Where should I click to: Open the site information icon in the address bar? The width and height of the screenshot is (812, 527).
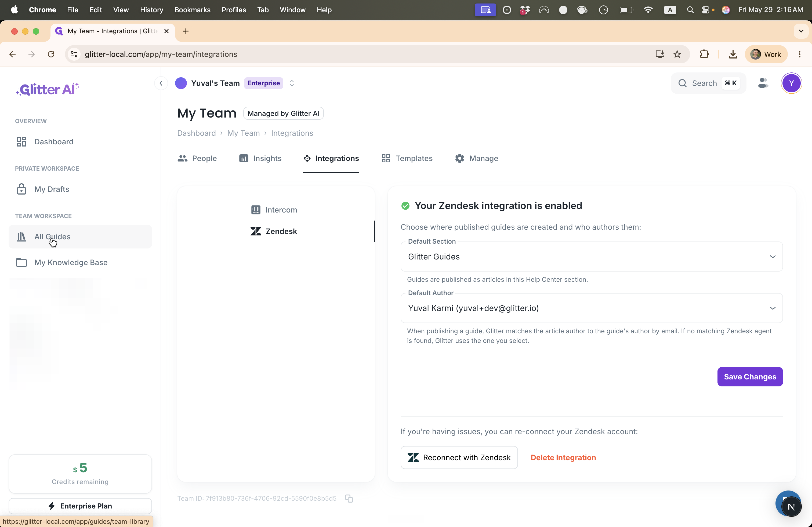click(74, 54)
